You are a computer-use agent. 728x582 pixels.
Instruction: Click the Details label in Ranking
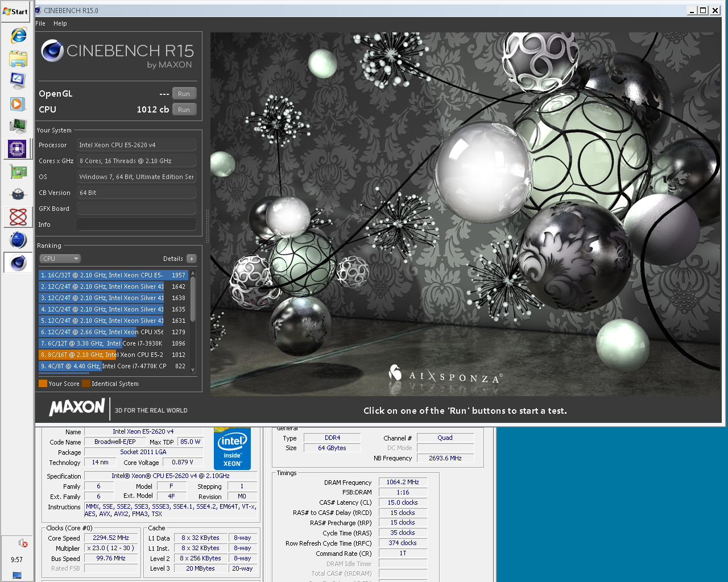coord(173,259)
